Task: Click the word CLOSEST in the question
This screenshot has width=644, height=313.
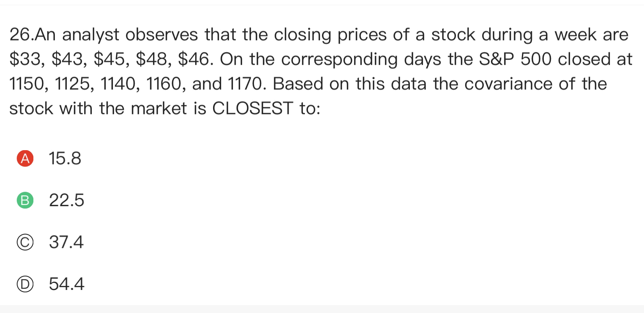Action: pos(253,108)
